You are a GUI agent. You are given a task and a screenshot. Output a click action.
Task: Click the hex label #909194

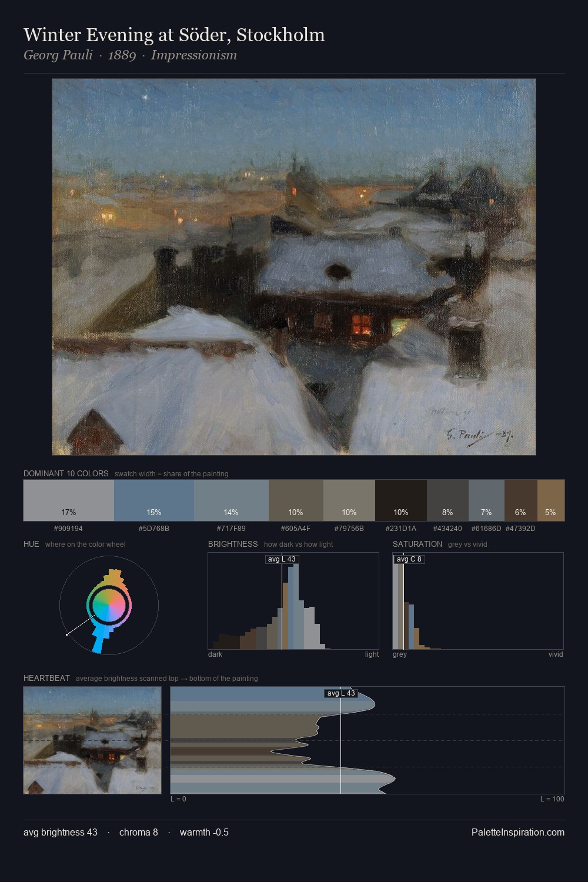[x=68, y=529]
